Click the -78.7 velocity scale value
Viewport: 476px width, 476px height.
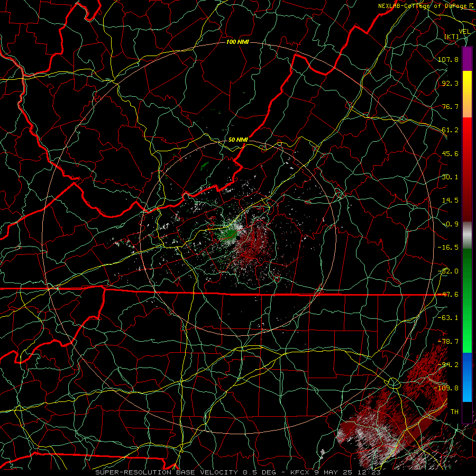[448, 342]
